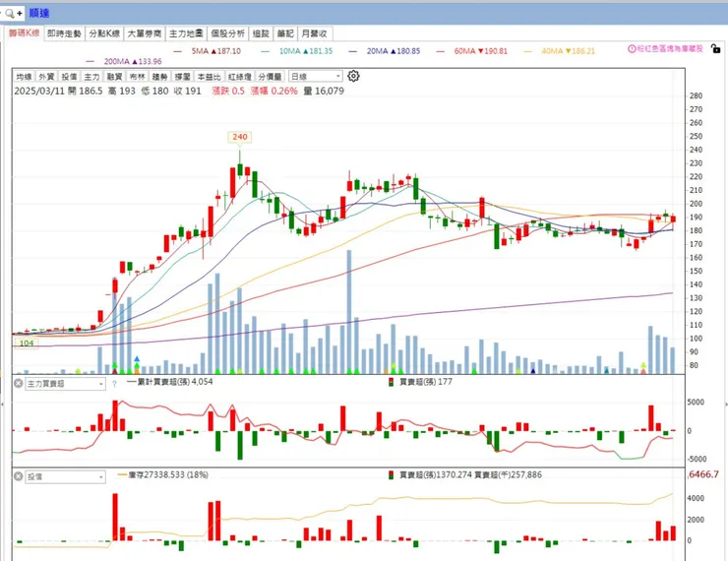Switch to the 個股分析 tab
This screenshot has height=561, width=728.
coord(227,33)
